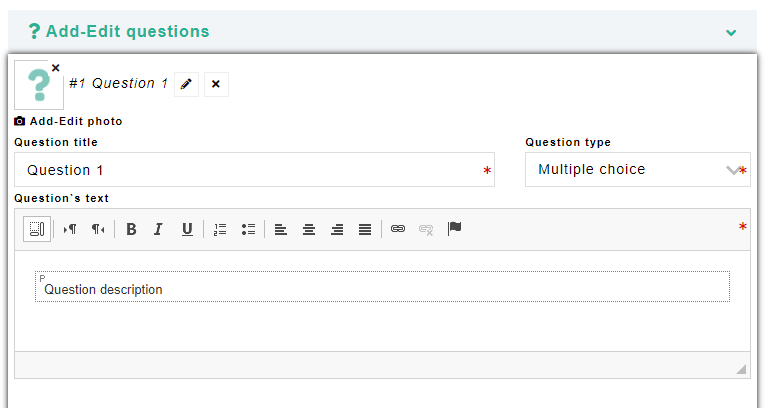Insert a numbered list
Viewport: 771px width, 408px height.
[220, 229]
